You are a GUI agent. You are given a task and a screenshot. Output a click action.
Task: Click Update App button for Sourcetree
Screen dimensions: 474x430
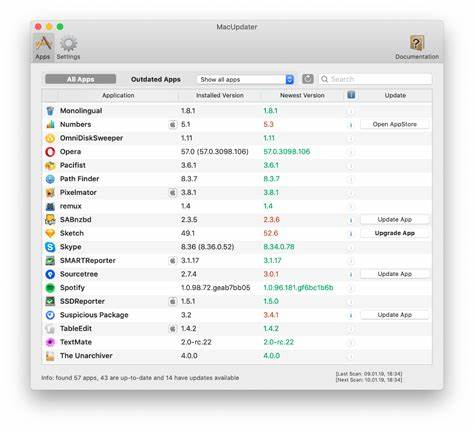[x=395, y=274]
